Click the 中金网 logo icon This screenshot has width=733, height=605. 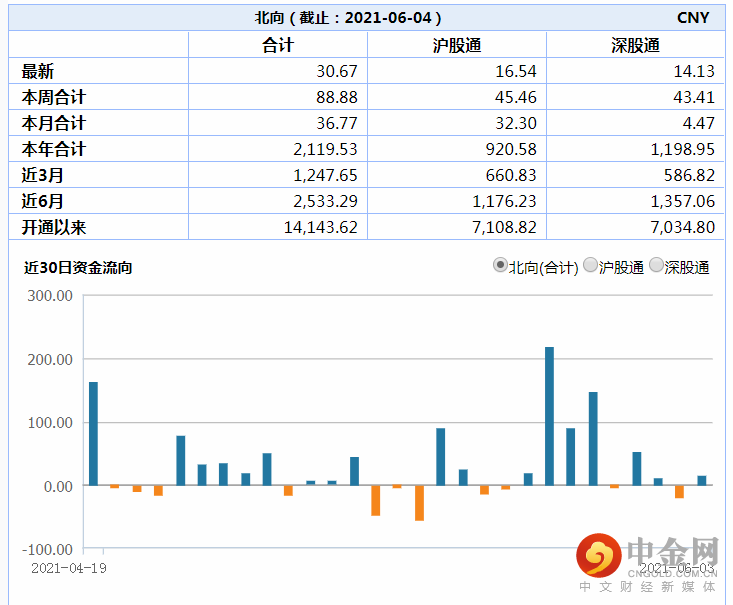click(x=597, y=555)
